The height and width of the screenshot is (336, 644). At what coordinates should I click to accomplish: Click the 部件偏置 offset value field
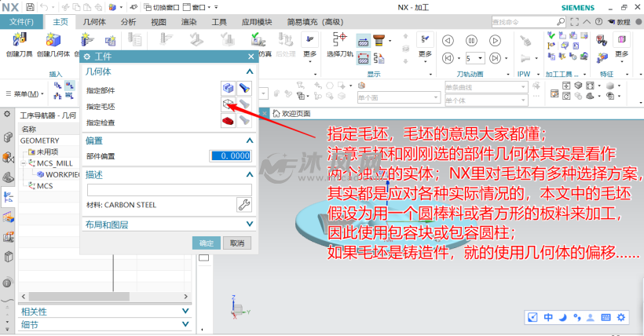tap(230, 155)
